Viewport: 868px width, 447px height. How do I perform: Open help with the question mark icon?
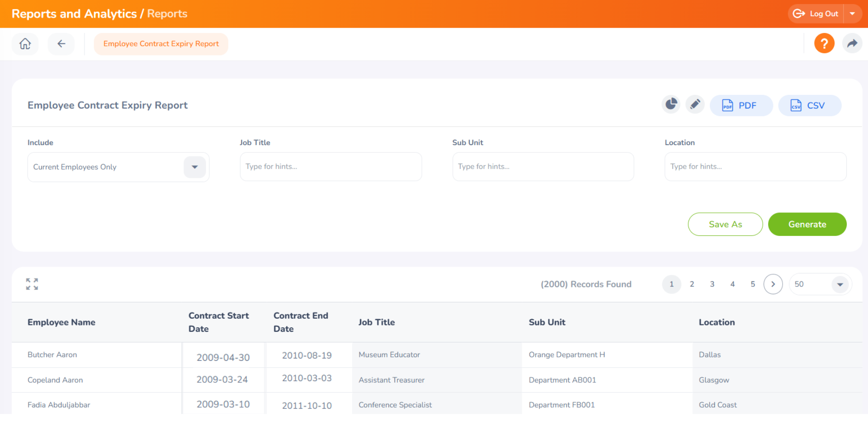click(824, 44)
